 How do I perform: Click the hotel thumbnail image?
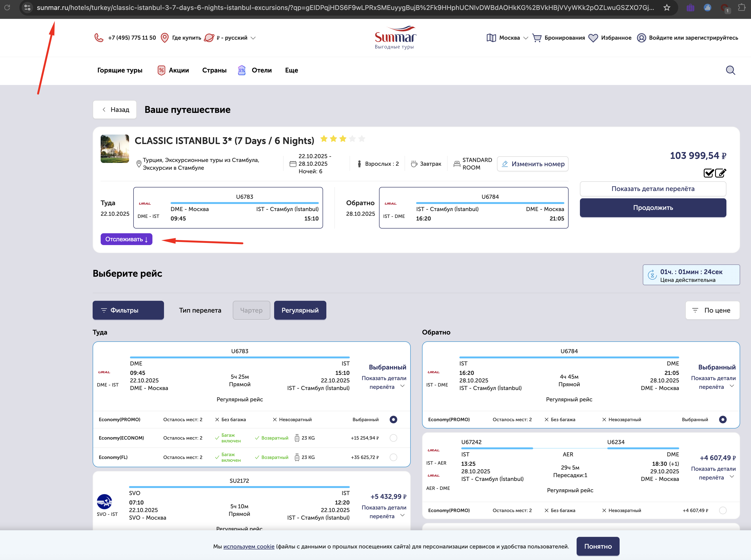coord(115,149)
